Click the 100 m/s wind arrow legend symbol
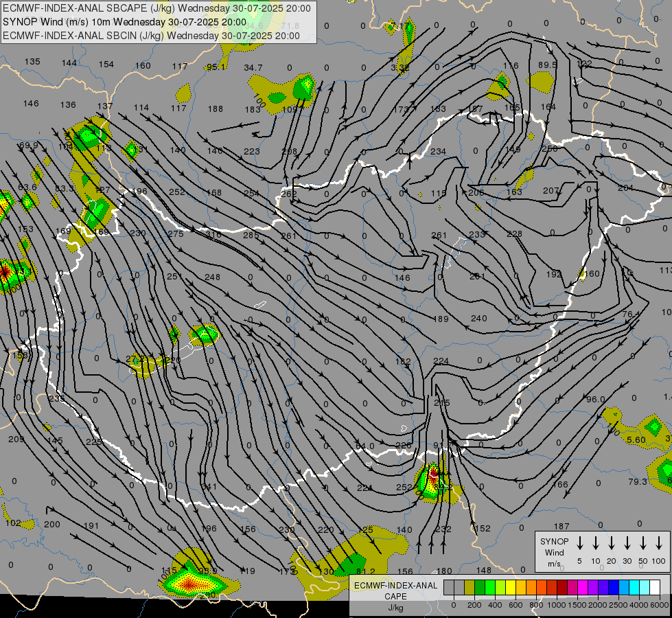 pos(659,543)
